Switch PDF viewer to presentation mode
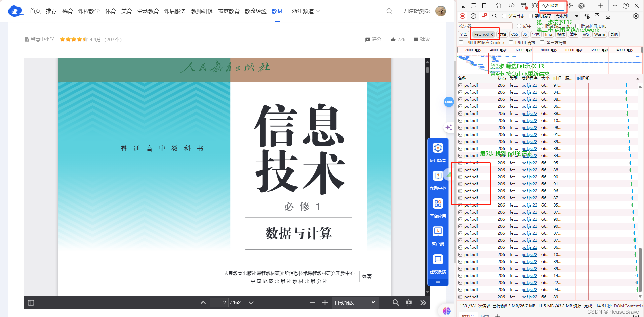 click(x=409, y=303)
